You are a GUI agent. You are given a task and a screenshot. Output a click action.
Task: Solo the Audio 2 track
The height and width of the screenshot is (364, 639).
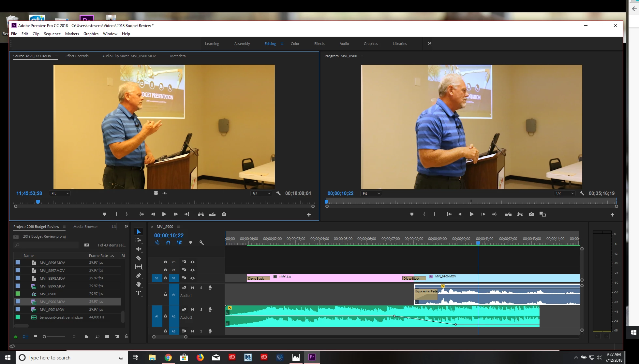pyautogui.click(x=201, y=309)
